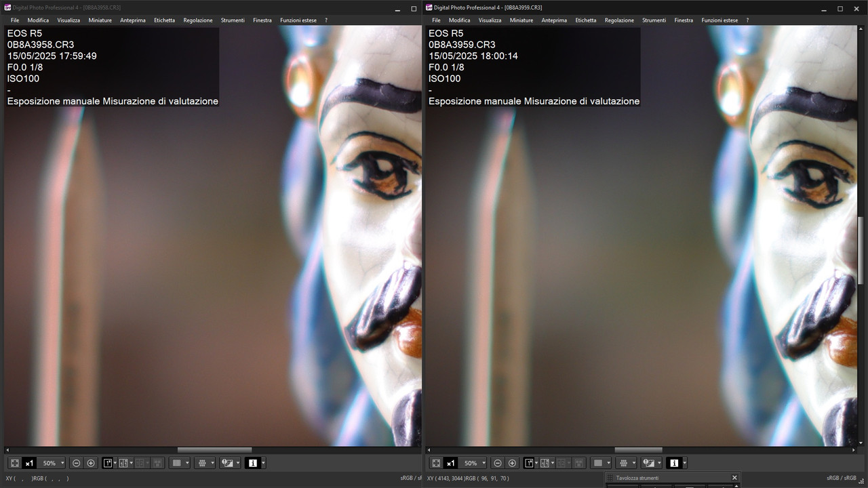Open Funzioni estese menu in 0B8A3959.CR3 window
This screenshot has width=868, height=488.
point(719,20)
